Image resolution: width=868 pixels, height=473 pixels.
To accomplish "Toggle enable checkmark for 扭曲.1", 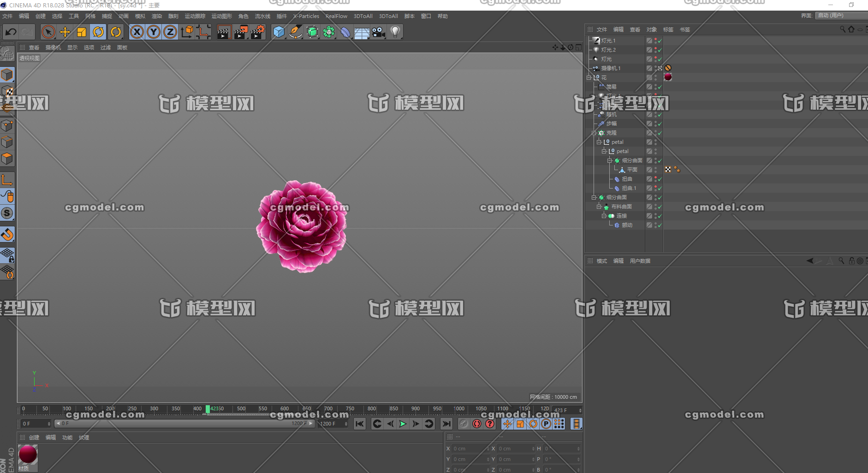I will (660, 188).
